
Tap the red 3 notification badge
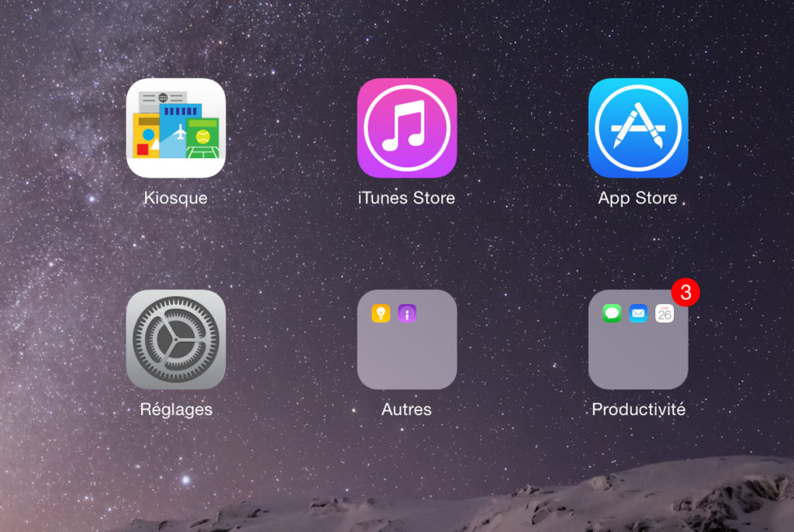(x=685, y=292)
